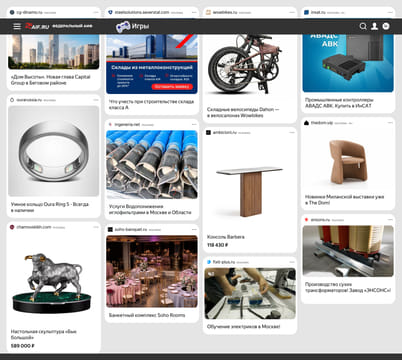Open the blue wellpoint filters image

pos(152,165)
